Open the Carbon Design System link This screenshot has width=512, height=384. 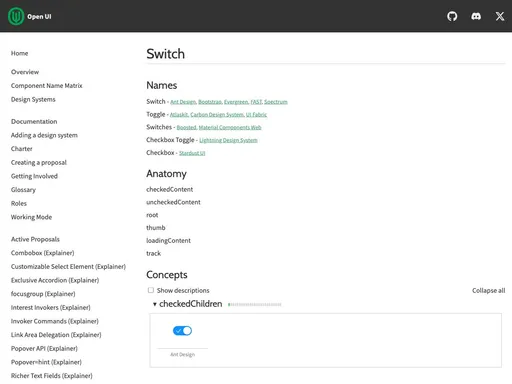click(217, 115)
